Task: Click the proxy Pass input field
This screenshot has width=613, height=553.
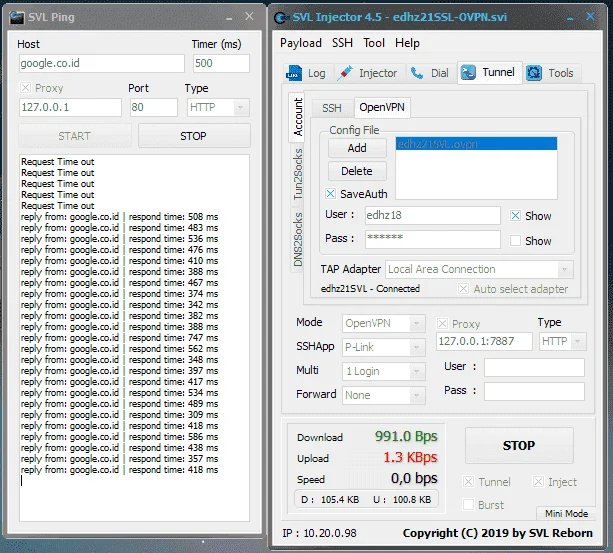Action: coord(534,392)
